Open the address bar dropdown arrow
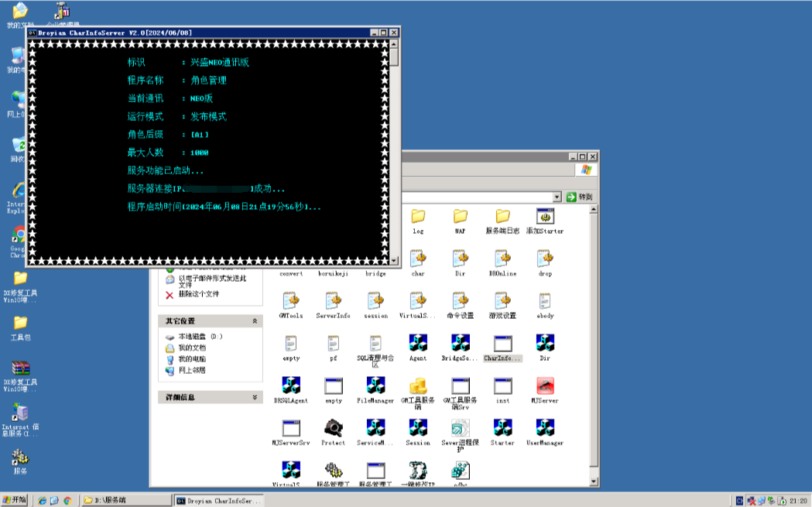 557,197
